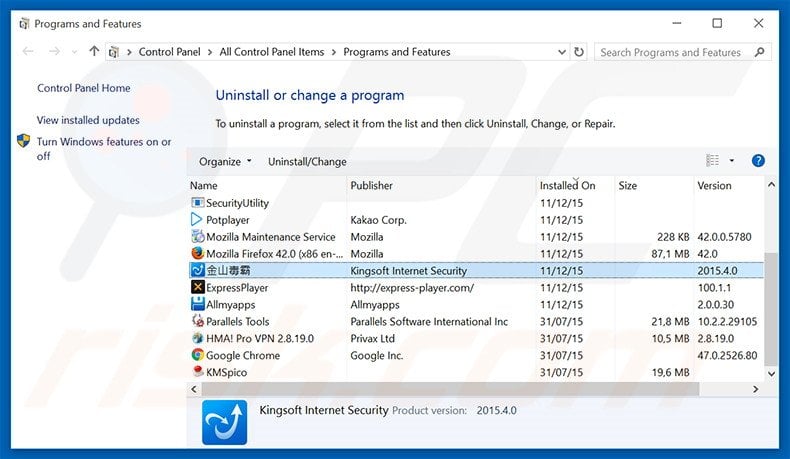Click the SecurityUtility program icon

[x=198, y=203]
